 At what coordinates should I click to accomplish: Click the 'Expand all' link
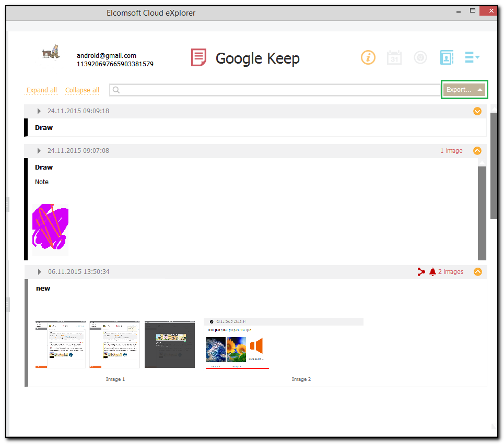pyautogui.click(x=41, y=90)
